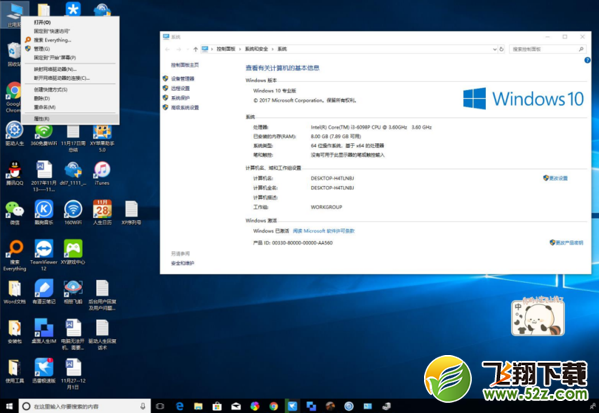Image resolution: width=599 pixels, height=413 pixels.
Task: Open 高级系统设置 link in the sidebar
Action: 185,107
